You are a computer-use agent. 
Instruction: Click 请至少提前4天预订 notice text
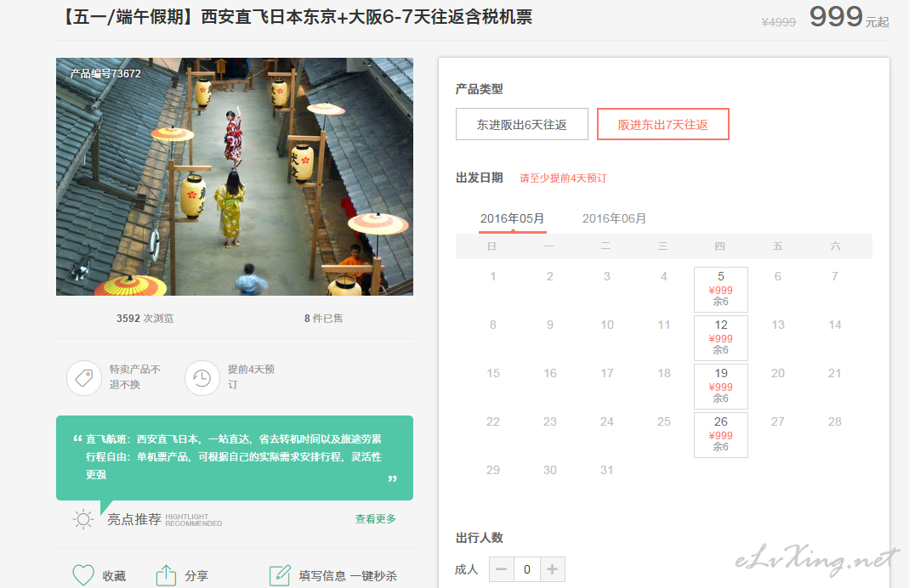[x=563, y=178]
